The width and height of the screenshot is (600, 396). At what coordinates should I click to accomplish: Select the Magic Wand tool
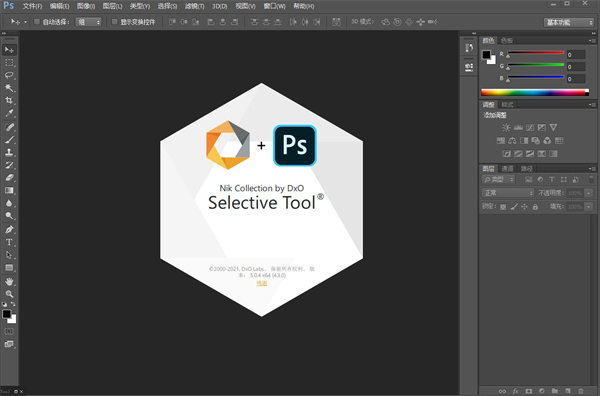[x=9, y=88]
